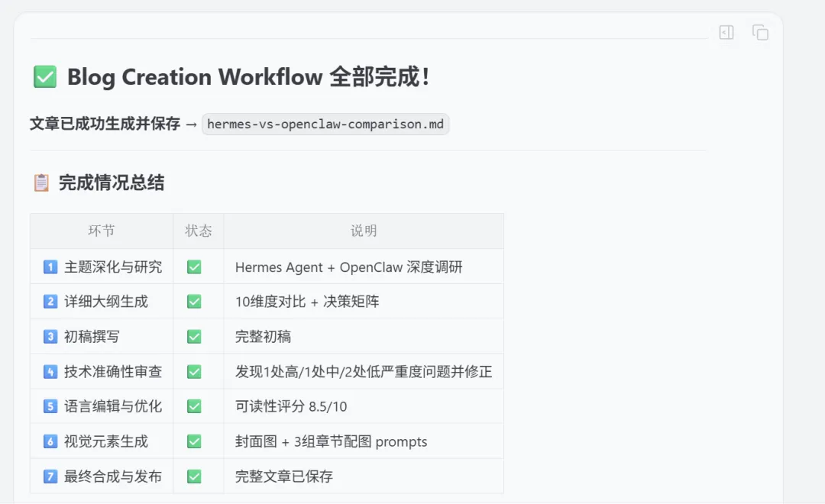Click the number 2 step icon
The height and width of the screenshot is (504, 825).
[50, 302]
